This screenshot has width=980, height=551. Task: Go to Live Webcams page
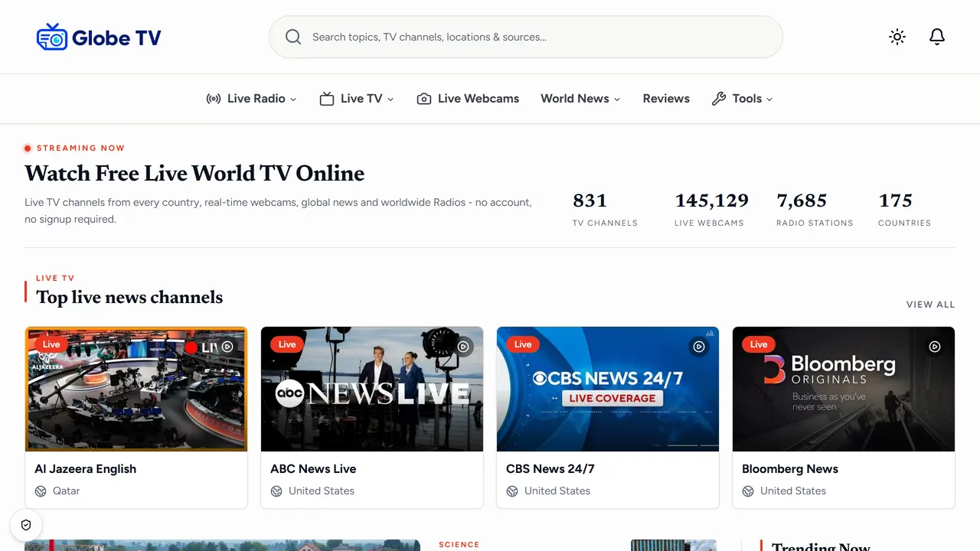tap(468, 99)
